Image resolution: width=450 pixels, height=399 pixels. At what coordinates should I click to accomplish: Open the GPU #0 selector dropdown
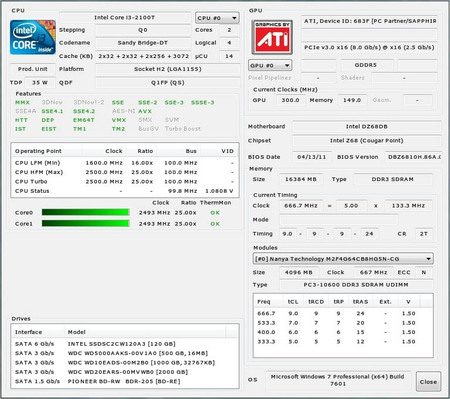[270, 65]
